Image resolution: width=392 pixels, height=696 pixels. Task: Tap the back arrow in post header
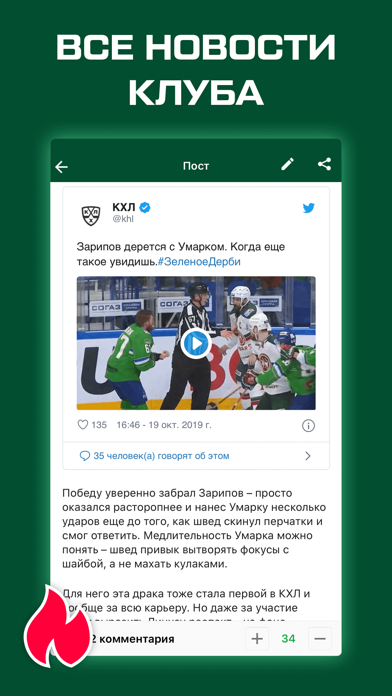pyautogui.click(x=62, y=166)
